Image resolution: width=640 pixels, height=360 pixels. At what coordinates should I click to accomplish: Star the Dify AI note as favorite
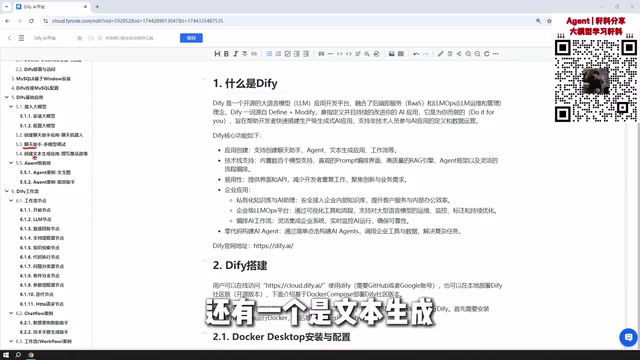point(80,38)
